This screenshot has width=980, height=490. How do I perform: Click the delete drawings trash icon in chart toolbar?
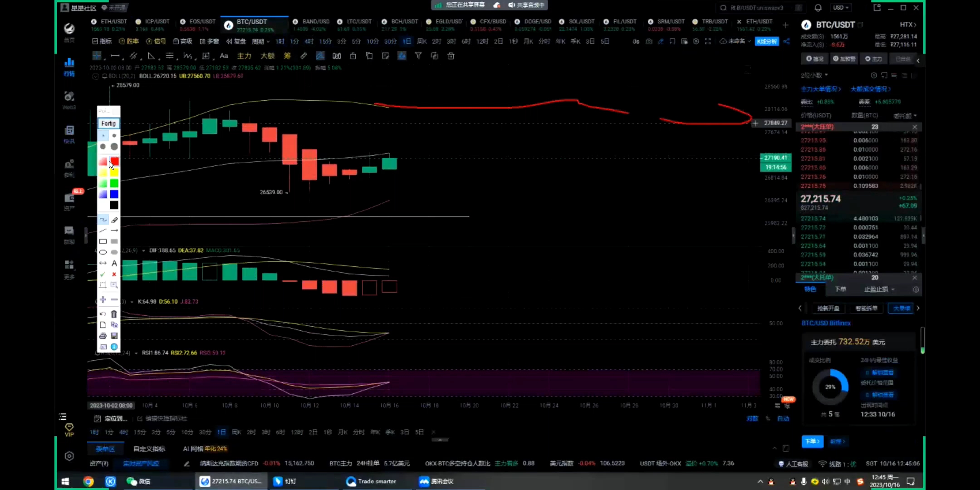(451, 56)
